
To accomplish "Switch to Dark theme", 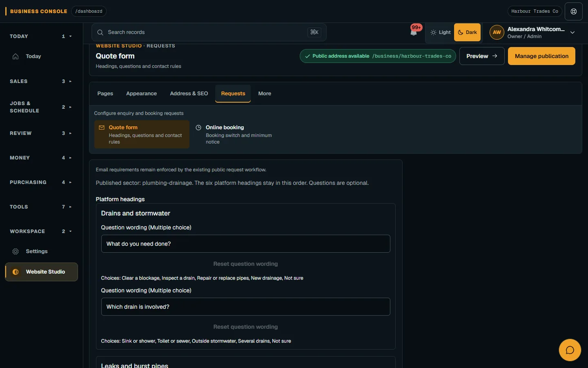I will click(x=467, y=32).
